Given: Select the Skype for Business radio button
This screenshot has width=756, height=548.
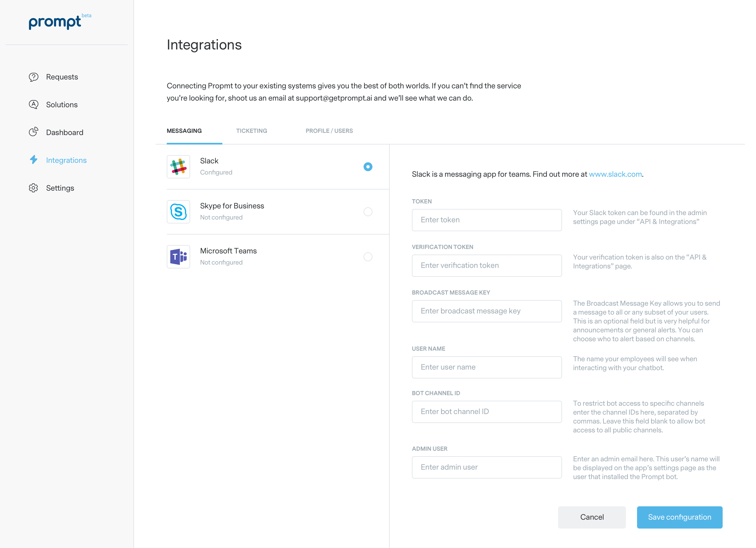Looking at the screenshot, I should coord(368,212).
